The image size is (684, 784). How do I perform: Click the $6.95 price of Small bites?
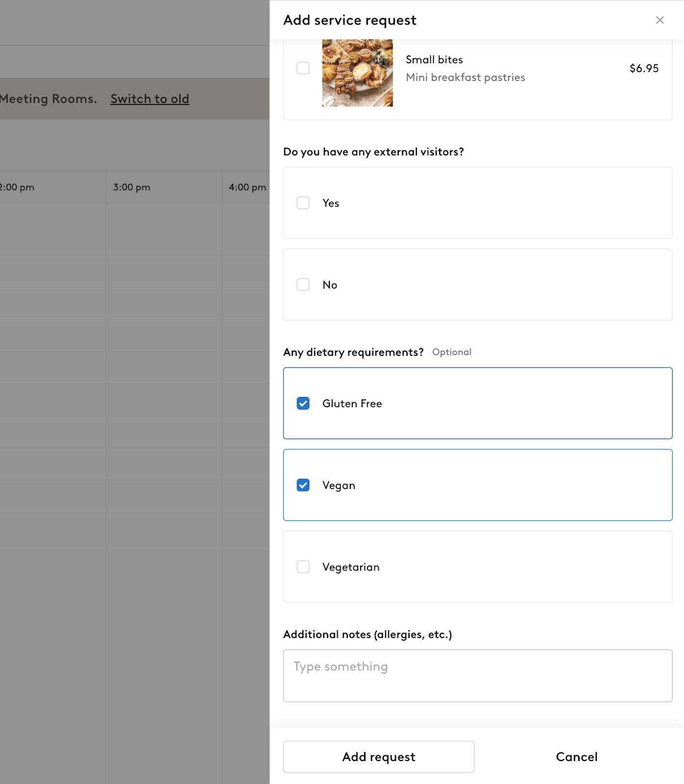(644, 68)
